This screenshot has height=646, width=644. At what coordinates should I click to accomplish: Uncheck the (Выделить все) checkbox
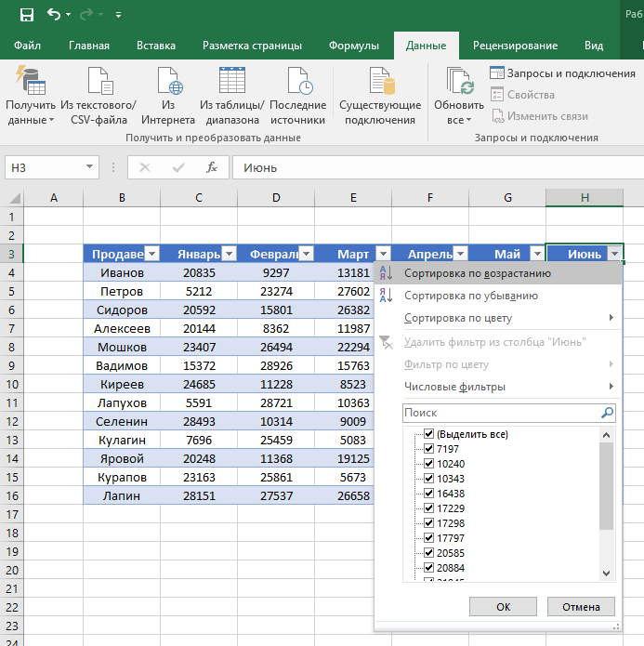click(429, 434)
